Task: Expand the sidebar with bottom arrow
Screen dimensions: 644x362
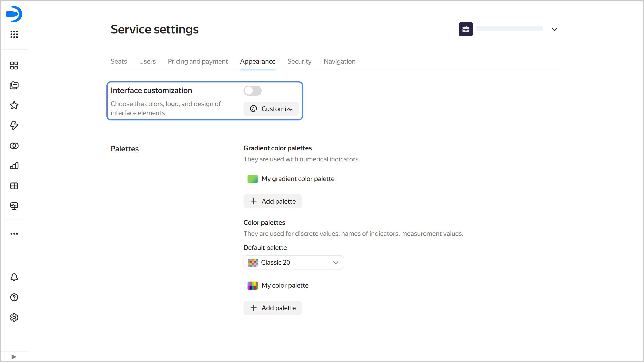Action: click(x=14, y=357)
